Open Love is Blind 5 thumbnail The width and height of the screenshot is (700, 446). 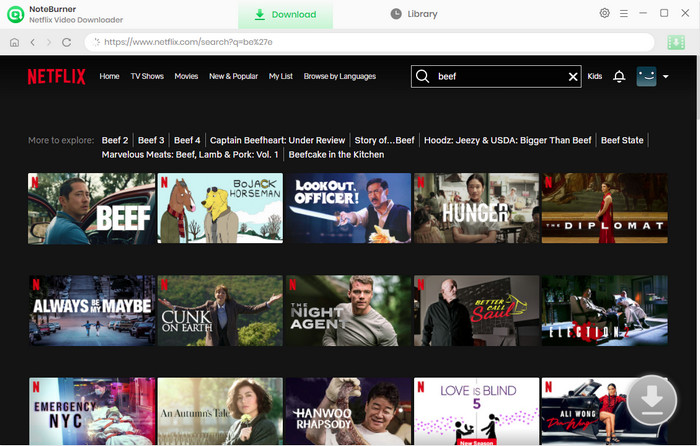click(476, 411)
